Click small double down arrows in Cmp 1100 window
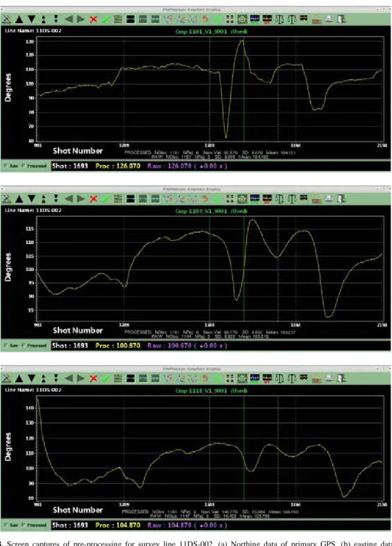Image resolution: width=392 pixels, height=546 pixels. click(x=56, y=199)
